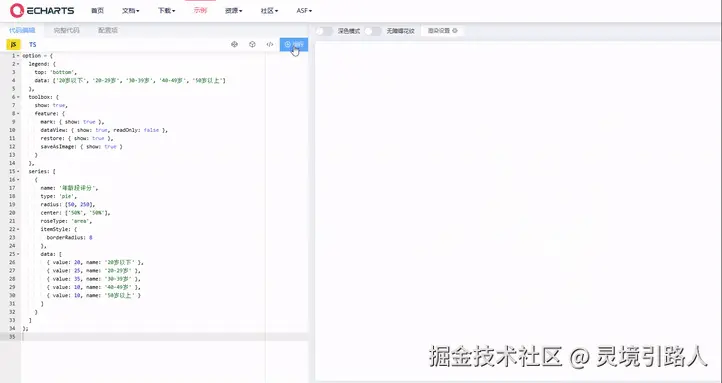
Task: Collapse the feature fold on line 8
Action: (x=18, y=114)
